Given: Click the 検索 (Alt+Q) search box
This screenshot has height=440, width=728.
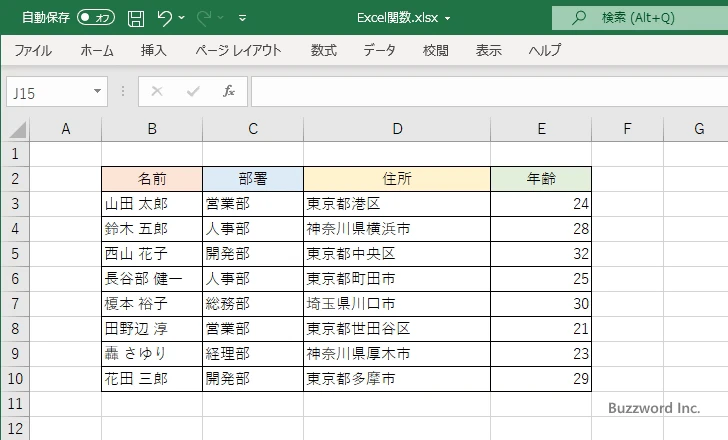Looking at the screenshot, I should pyautogui.click(x=640, y=18).
